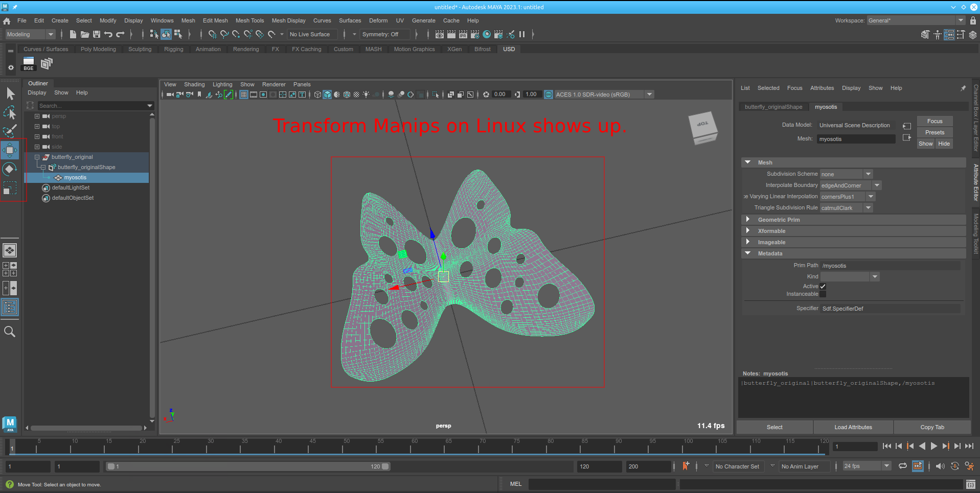Viewport: 980px width, 493px height.
Task: Disable the Active checkbox under Metadata
Action: point(823,286)
